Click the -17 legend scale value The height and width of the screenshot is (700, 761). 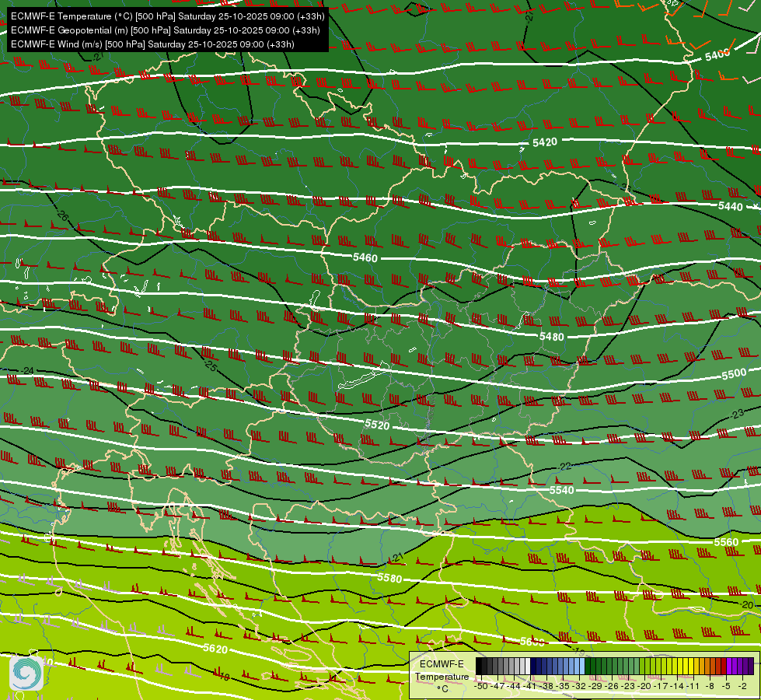click(x=661, y=687)
